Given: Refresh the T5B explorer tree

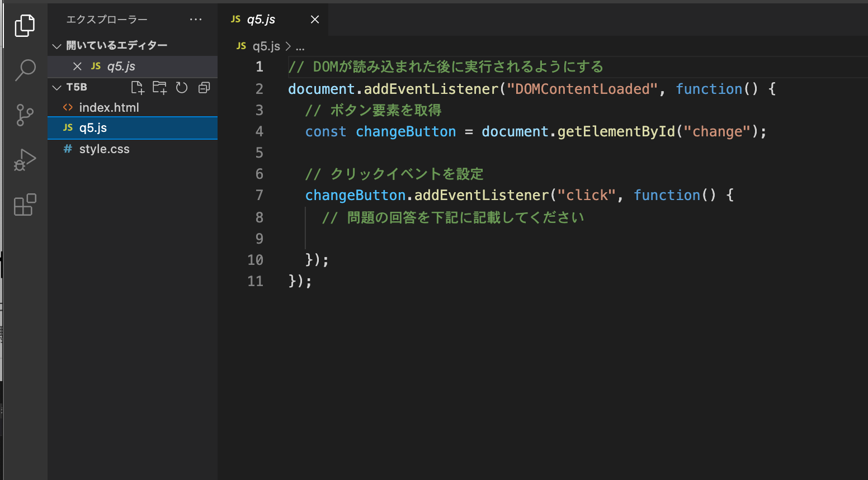Looking at the screenshot, I should (182, 87).
